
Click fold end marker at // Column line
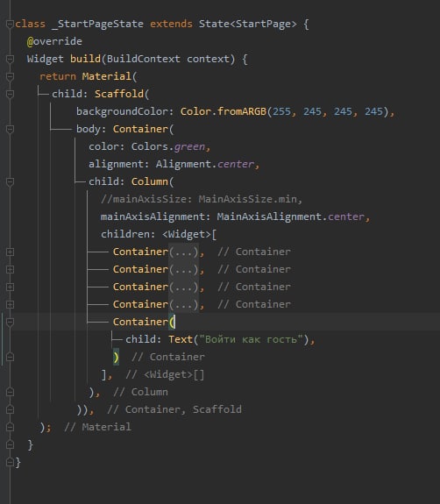[x=10, y=392]
